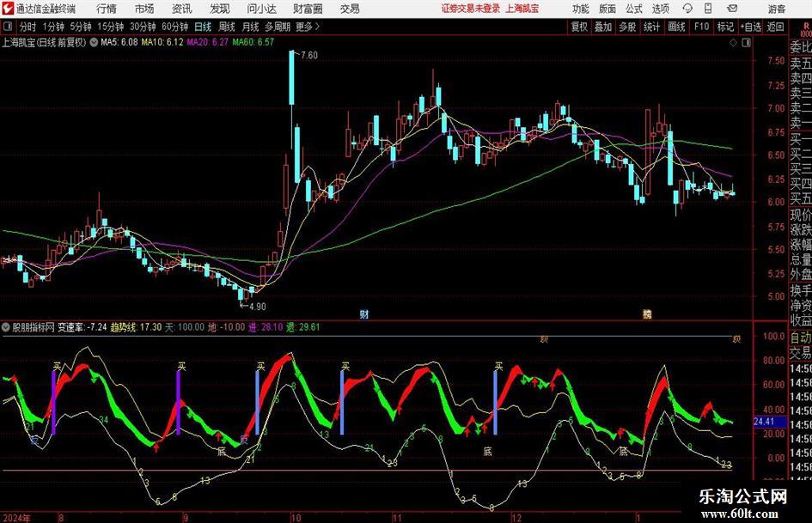Switch to the 30分钟 period tab
Screen dimensions: 812x523
tap(143, 27)
